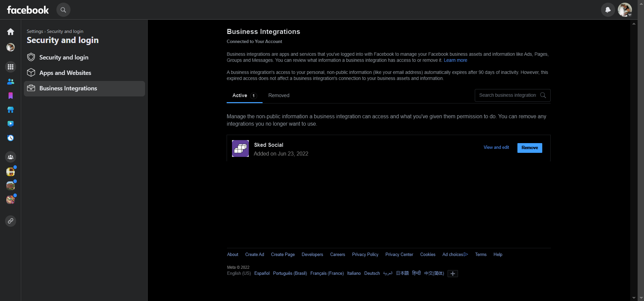Open the account profile picture menu
This screenshot has height=301, width=644.
[625, 10]
